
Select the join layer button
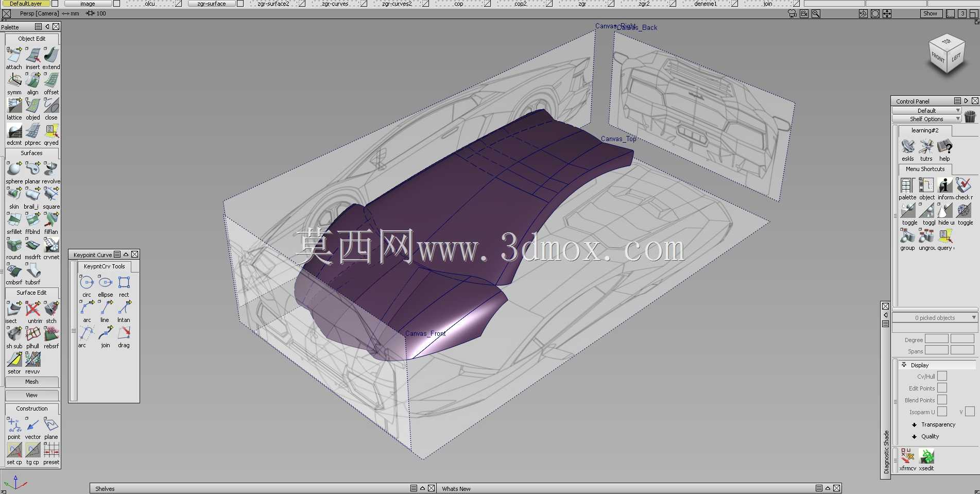point(767,4)
